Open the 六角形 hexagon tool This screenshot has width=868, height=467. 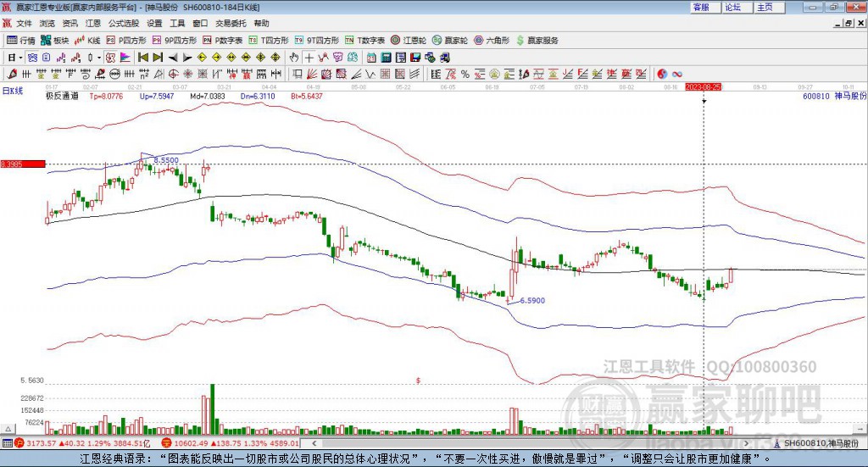pyautogui.click(x=492, y=41)
